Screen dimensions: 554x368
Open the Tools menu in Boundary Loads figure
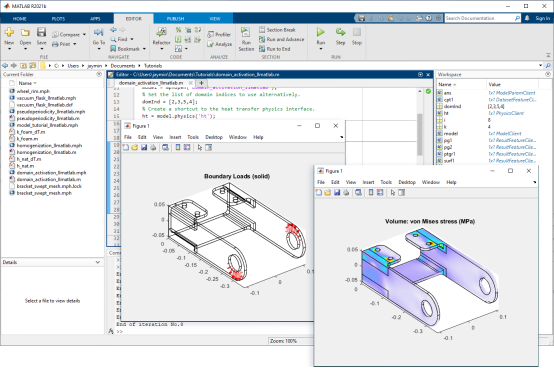(x=193, y=137)
